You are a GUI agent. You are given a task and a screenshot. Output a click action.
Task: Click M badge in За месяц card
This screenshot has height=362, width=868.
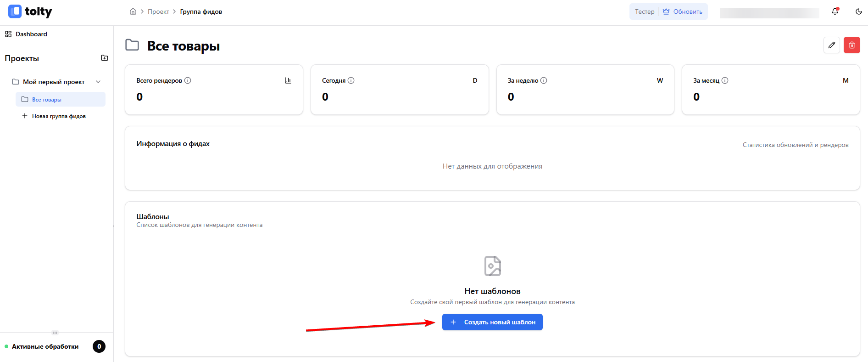846,80
